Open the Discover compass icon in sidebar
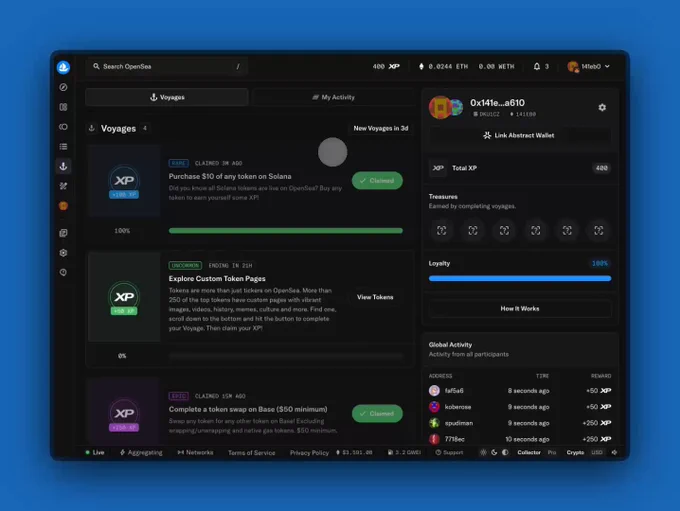The image size is (680, 511). [63, 87]
